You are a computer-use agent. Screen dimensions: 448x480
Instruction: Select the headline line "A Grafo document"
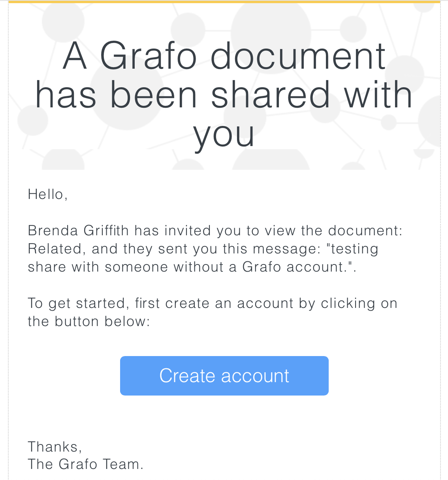224,56
